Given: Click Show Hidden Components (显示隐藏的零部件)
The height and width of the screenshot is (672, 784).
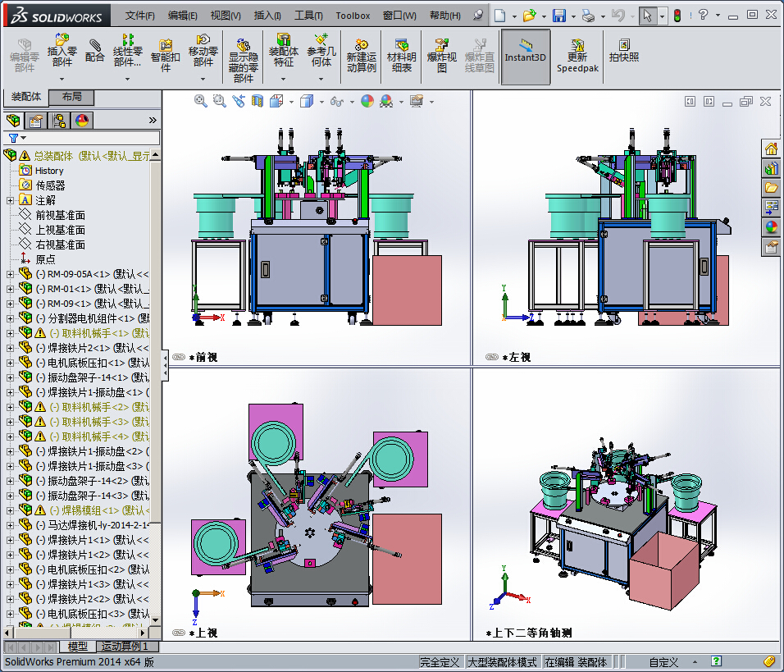Looking at the screenshot, I should (243, 61).
